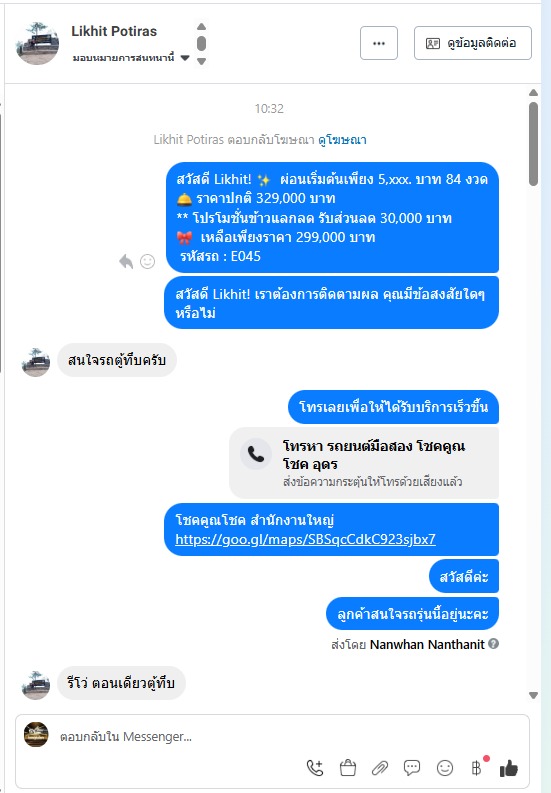Image resolution: width=551 pixels, height=793 pixels.
Task: Reply to the promotion message arrow icon
Action: click(126, 261)
